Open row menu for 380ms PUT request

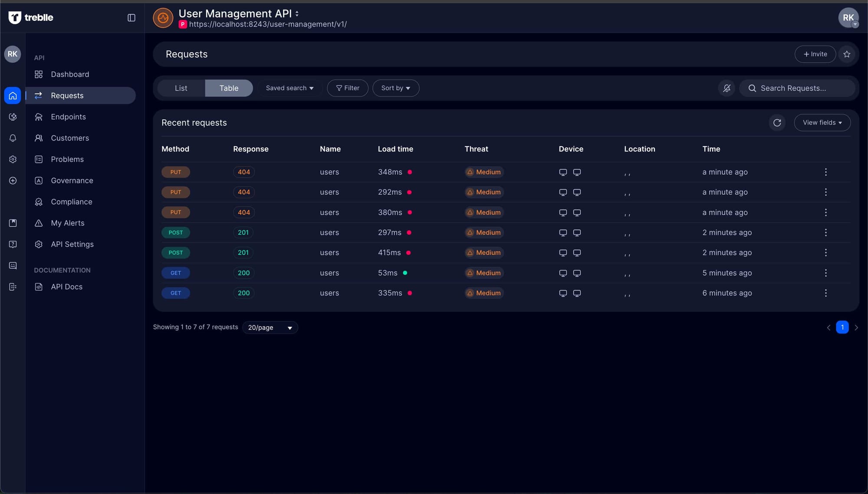825,213
